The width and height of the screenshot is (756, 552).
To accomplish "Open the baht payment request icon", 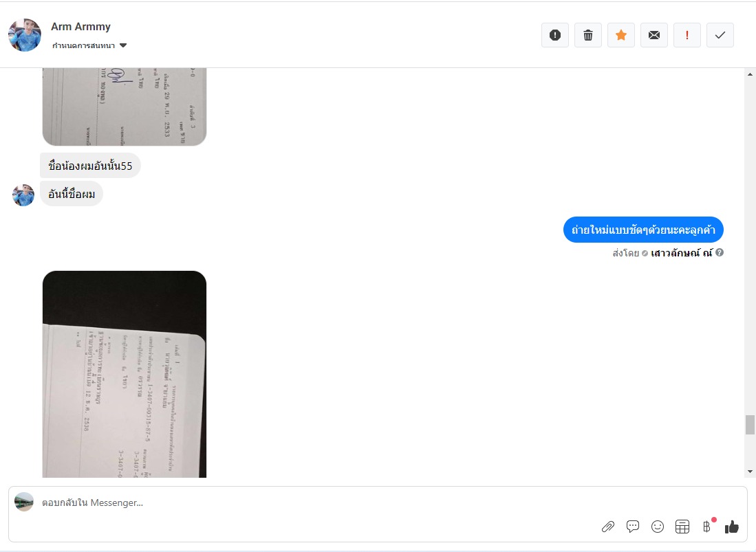I will click(707, 527).
